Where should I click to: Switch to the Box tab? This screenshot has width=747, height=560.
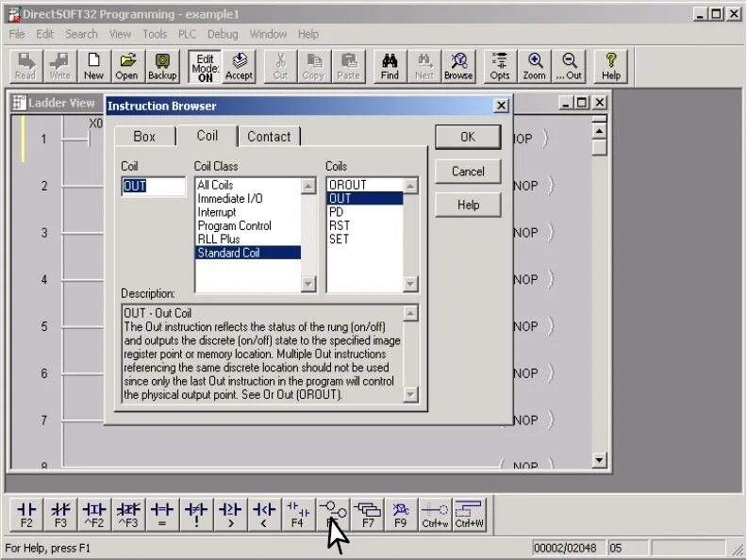(x=144, y=137)
